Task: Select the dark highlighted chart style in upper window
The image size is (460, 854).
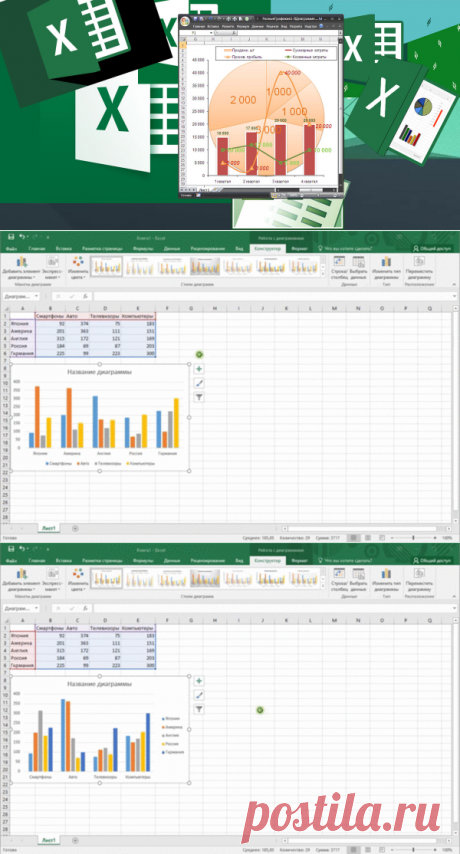Action: pyautogui.click(x=205, y=266)
